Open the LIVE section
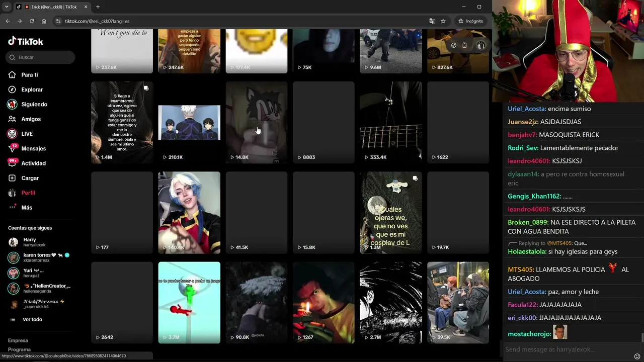The height and width of the screenshot is (362, 644). click(x=27, y=134)
